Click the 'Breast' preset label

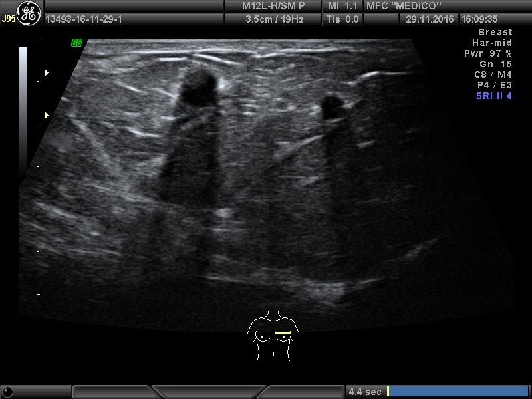tap(495, 32)
